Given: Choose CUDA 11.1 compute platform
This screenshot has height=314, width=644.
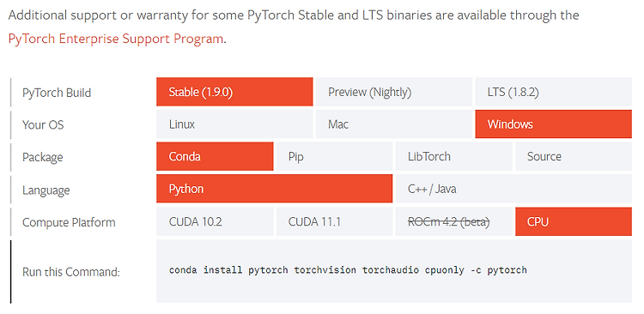Looking at the screenshot, I should [334, 221].
